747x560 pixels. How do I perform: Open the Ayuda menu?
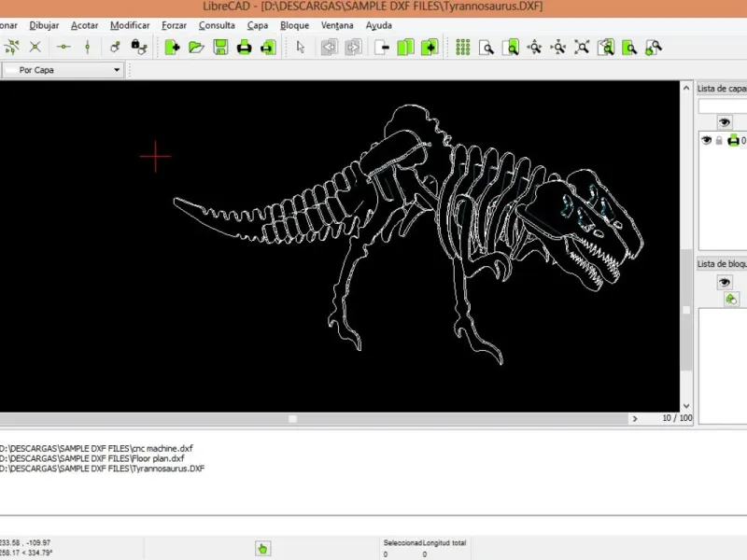pyautogui.click(x=379, y=25)
